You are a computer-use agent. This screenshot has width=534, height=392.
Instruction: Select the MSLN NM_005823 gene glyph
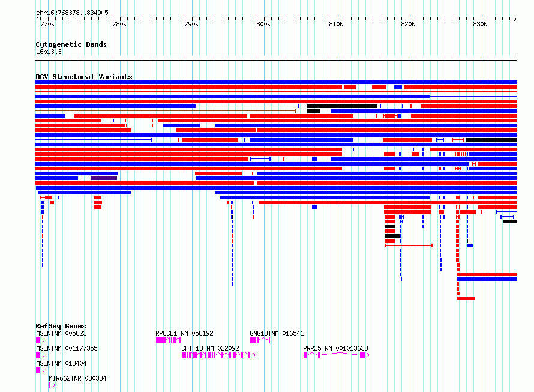click(40, 340)
